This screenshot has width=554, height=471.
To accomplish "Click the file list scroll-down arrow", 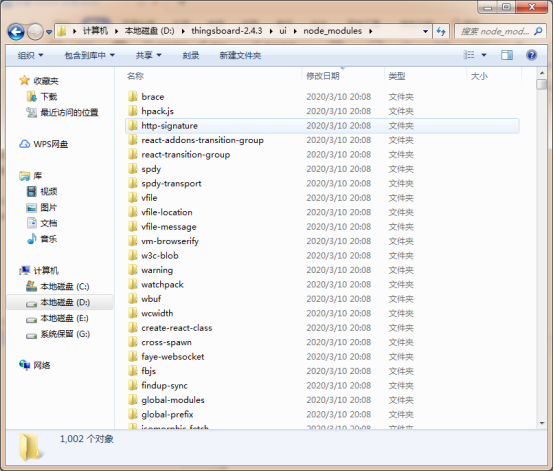I will 542,423.
